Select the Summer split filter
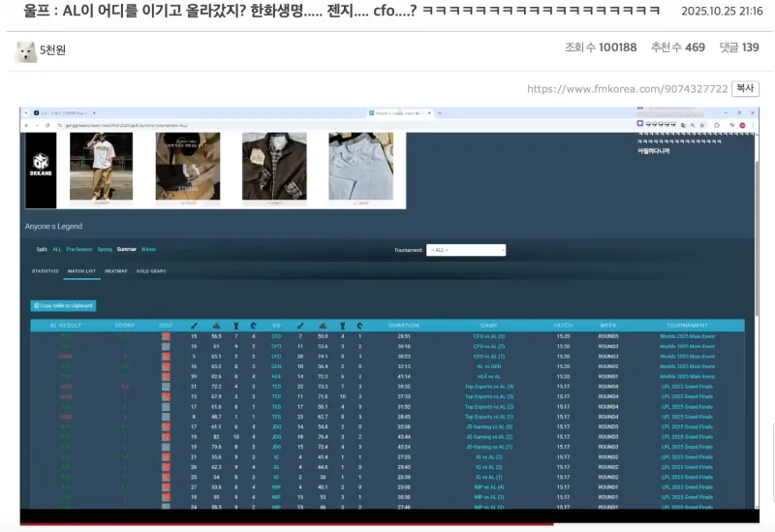This screenshot has width=775, height=532. [x=127, y=249]
